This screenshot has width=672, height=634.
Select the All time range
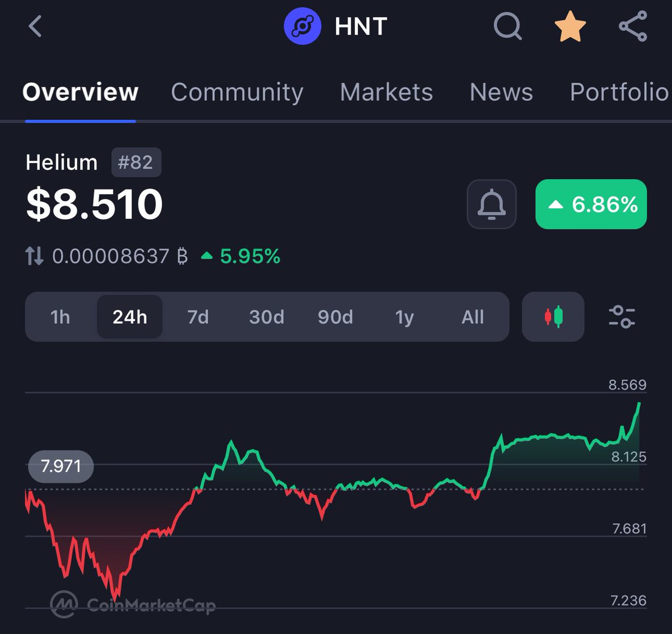coord(473,317)
